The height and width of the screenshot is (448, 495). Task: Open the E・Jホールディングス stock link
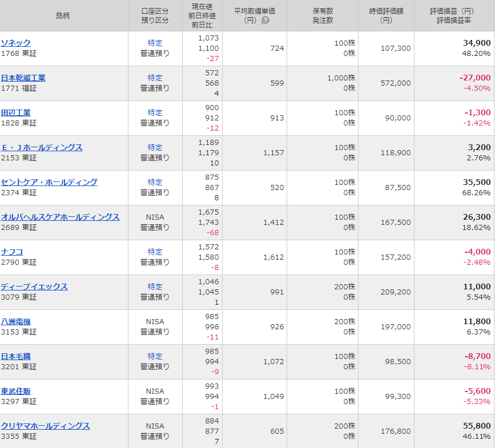pos(42,147)
